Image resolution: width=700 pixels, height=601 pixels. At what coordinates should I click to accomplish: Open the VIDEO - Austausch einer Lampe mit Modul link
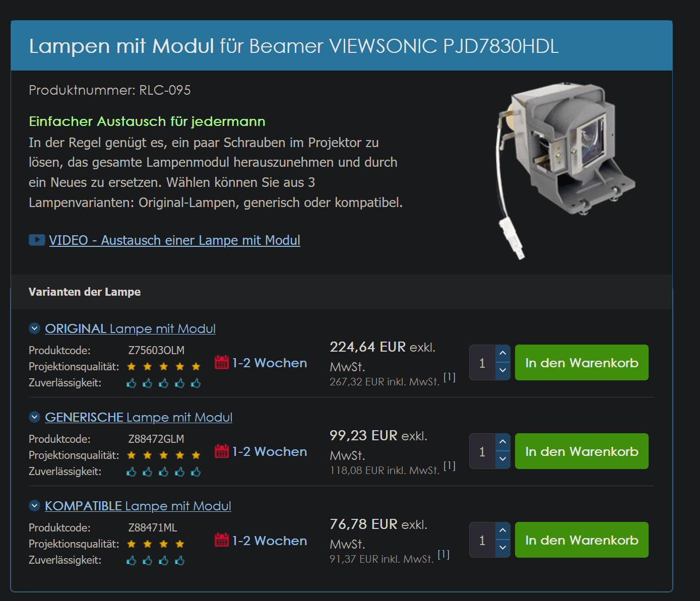coord(174,240)
